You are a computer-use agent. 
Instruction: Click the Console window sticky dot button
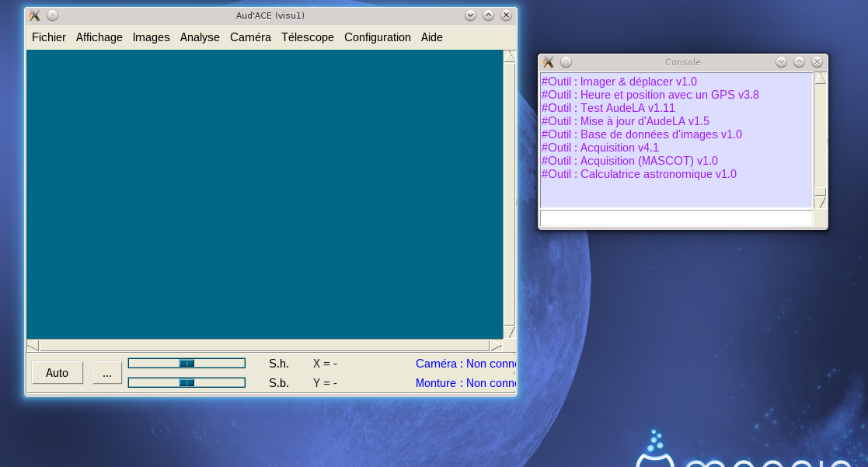[566, 62]
